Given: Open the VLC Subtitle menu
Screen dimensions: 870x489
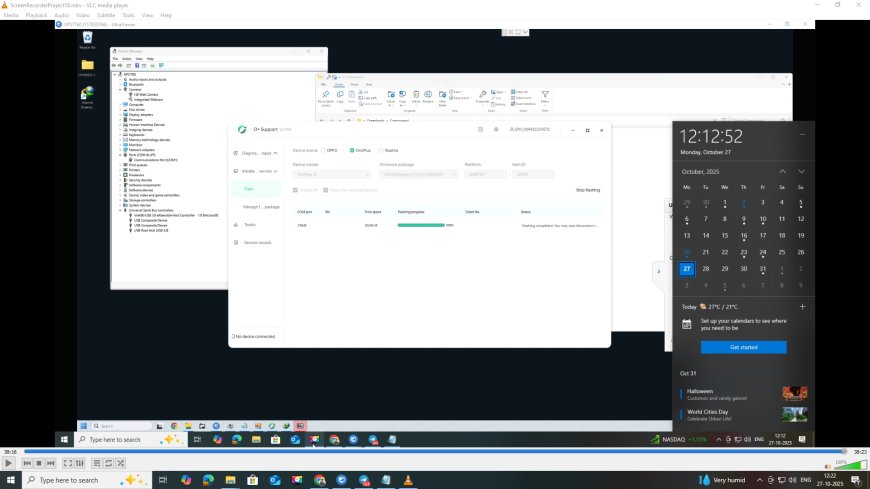Looking at the screenshot, I should coord(106,15).
